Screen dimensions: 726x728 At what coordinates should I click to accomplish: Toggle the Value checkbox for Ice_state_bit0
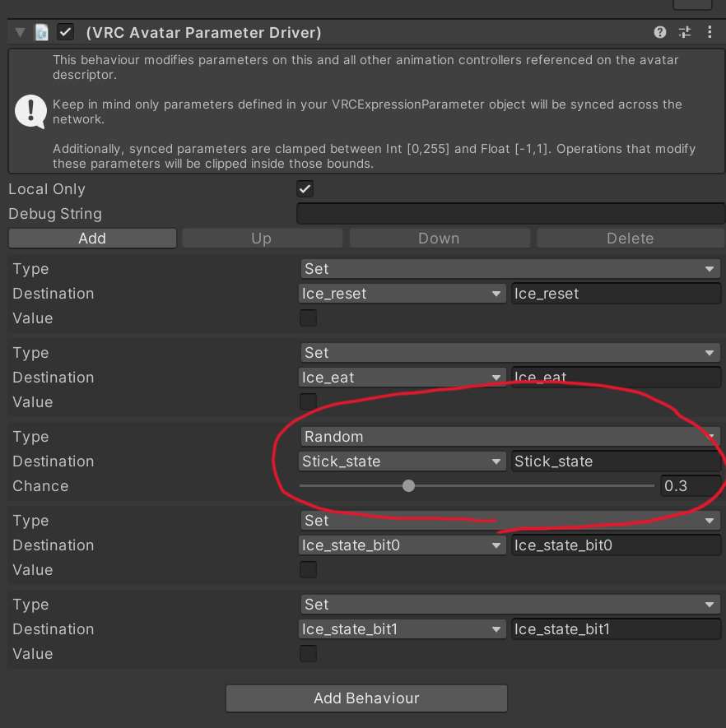(308, 570)
